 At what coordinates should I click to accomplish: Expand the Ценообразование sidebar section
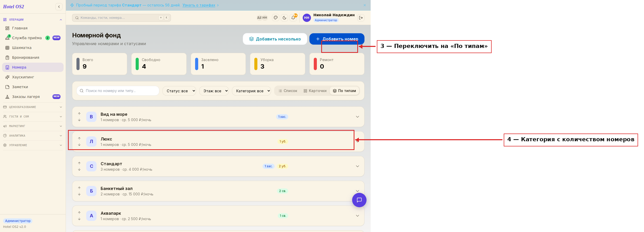[33, 107]
